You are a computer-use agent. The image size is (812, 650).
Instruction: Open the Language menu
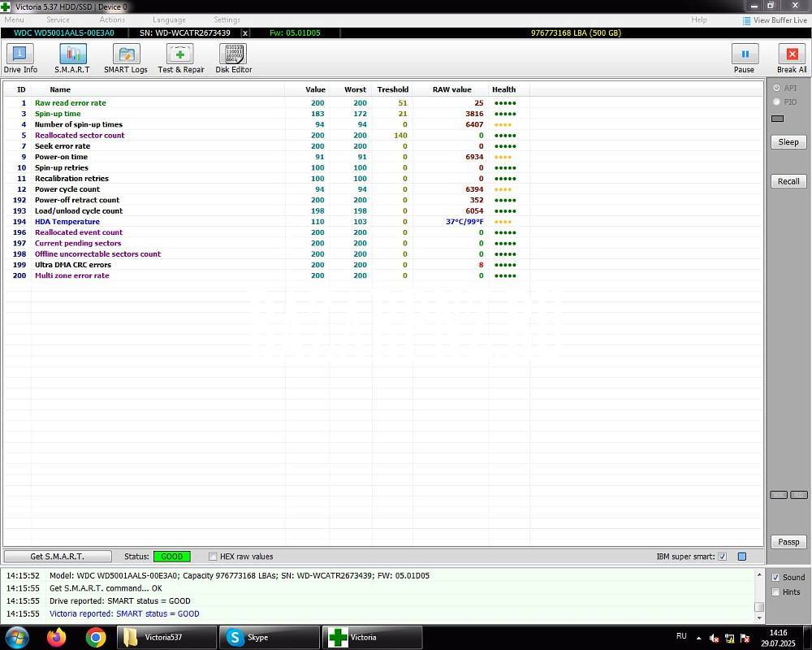[x=169, y=19]
